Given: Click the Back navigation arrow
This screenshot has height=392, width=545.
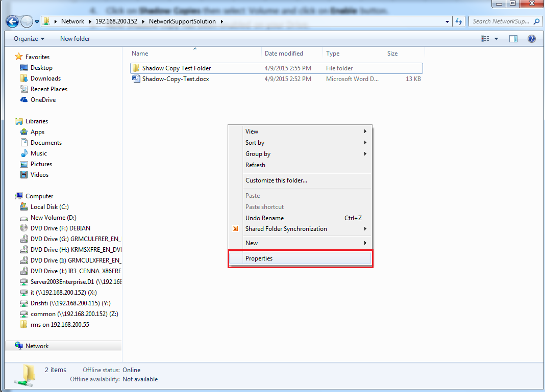Looking at the screenshot, I should pyautogui.click(x=11, y=21).
